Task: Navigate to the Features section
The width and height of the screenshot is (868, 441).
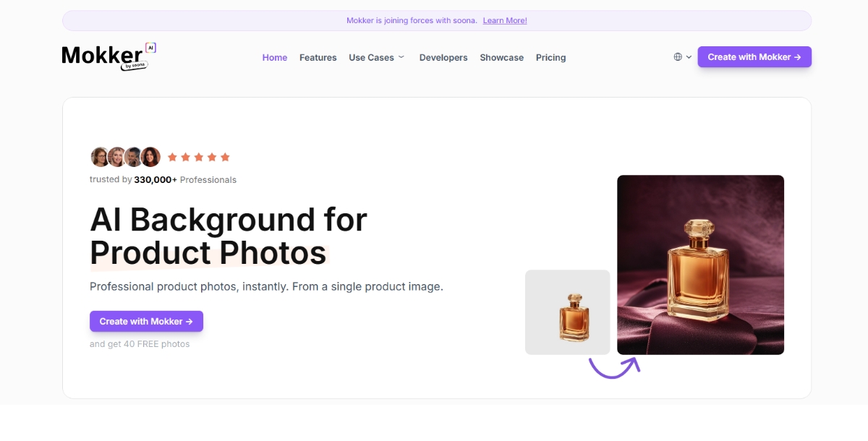Action: [x=318, y=57]
